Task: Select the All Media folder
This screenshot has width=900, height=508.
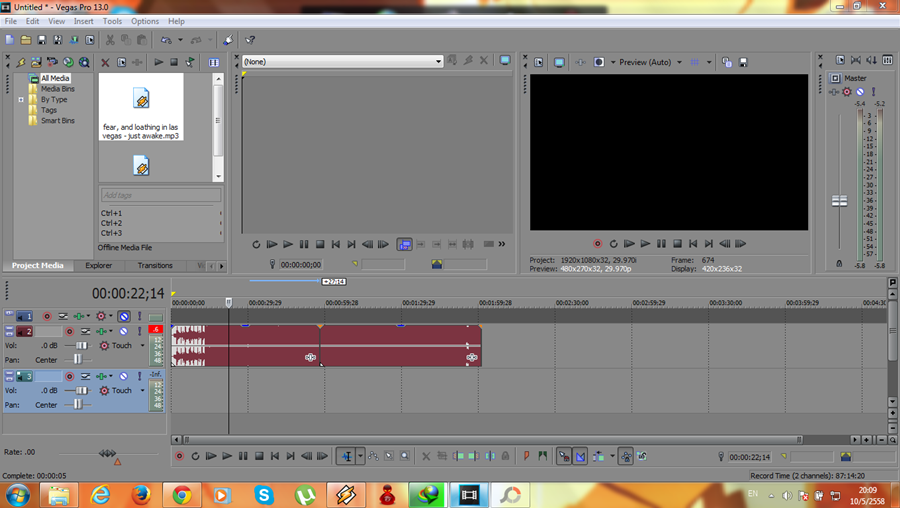Action: click(55, 78)
